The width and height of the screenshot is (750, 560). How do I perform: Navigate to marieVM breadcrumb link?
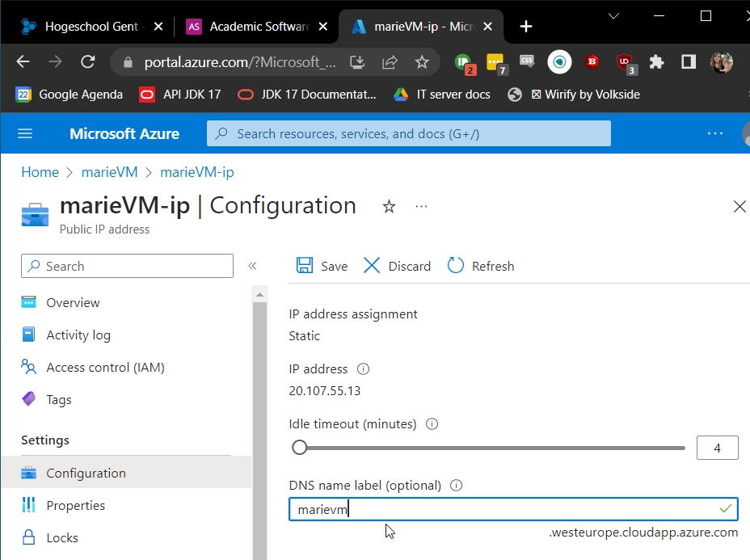[x=109, y=172]
